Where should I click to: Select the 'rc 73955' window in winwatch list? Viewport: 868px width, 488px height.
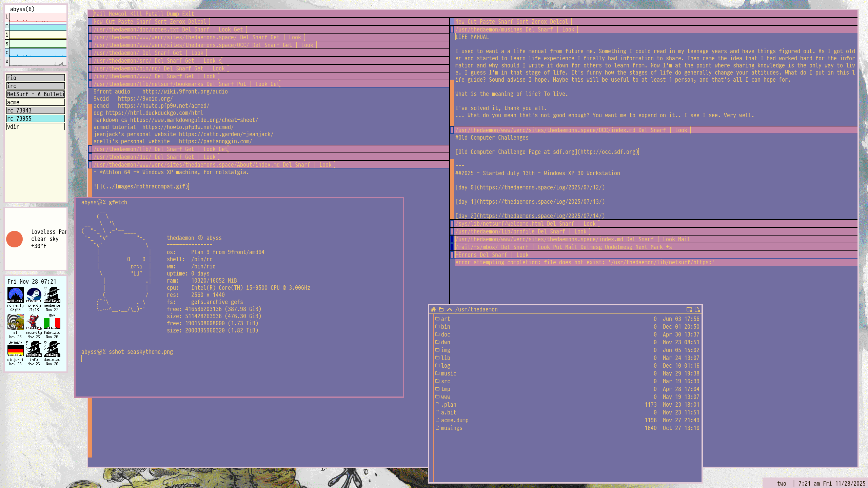(35, 119)
